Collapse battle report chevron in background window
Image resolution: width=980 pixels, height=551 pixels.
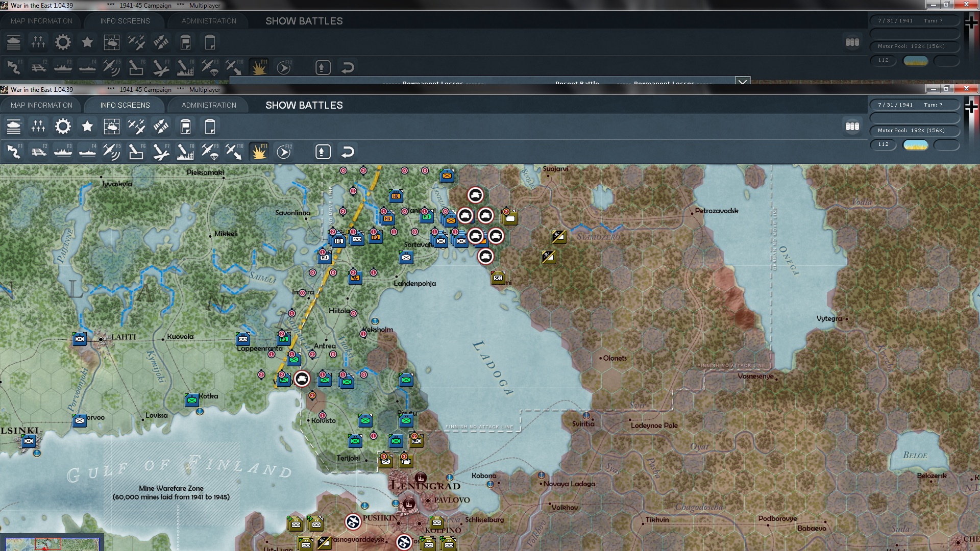click(743, 81)
